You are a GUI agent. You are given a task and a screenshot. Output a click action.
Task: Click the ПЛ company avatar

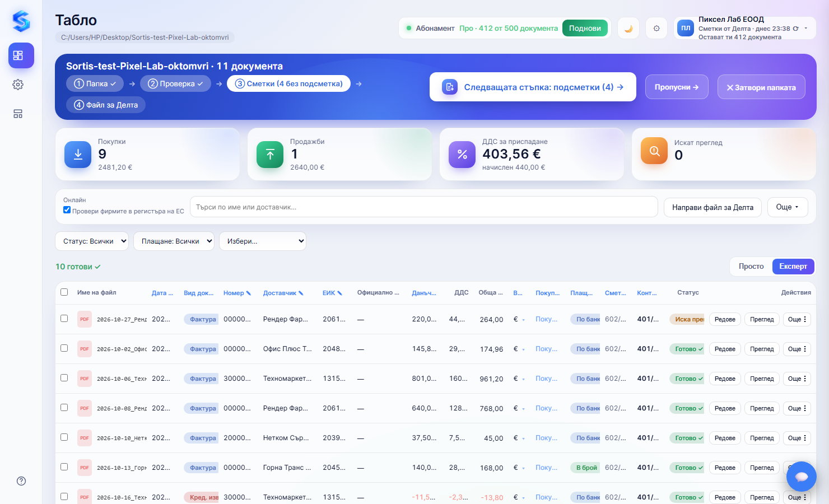coord(686,28)
